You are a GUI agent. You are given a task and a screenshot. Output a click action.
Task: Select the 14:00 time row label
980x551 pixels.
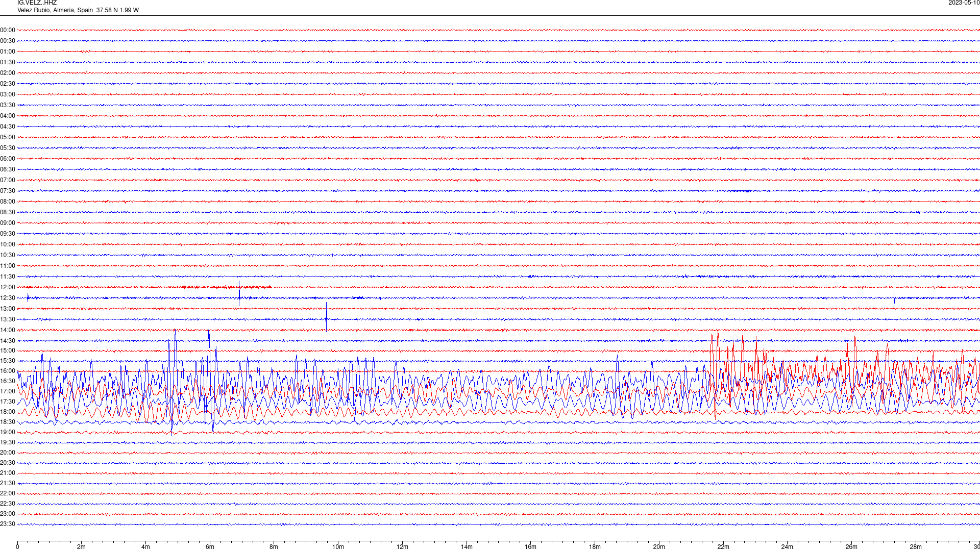coord(8,330)
